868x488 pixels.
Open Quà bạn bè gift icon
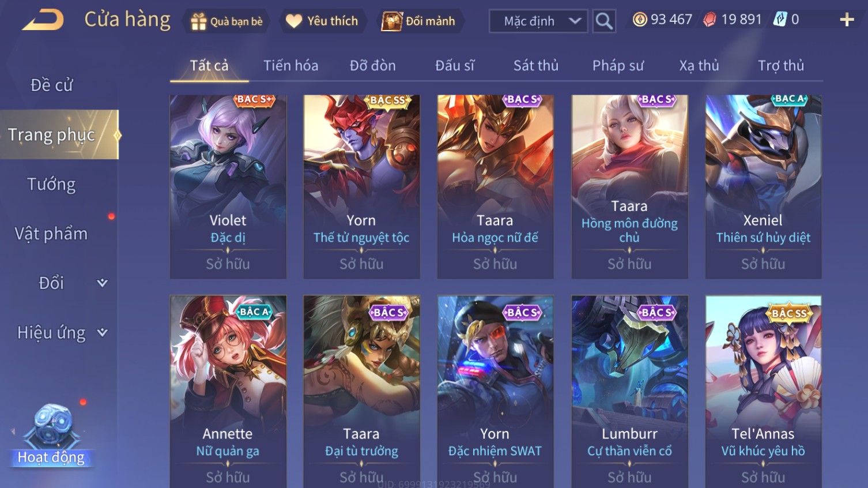tap(199, 21)
